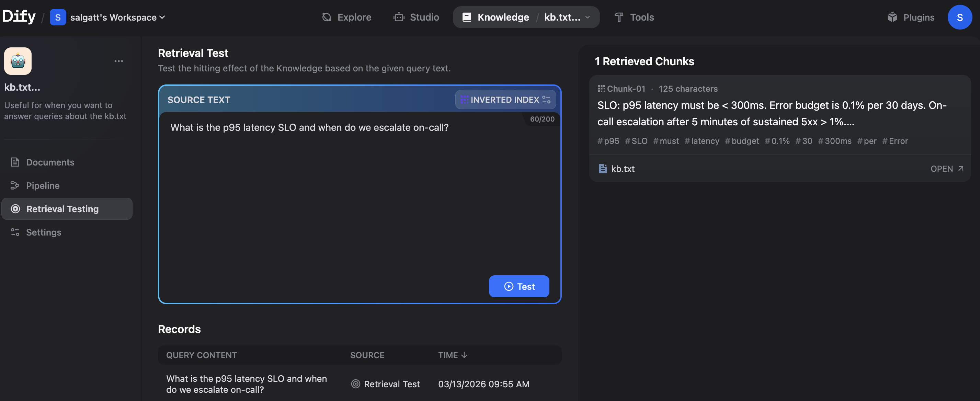The width and height of the screenshot is (980, 401).
Task: Open Plugins page
Action: (x=911, y=18)
